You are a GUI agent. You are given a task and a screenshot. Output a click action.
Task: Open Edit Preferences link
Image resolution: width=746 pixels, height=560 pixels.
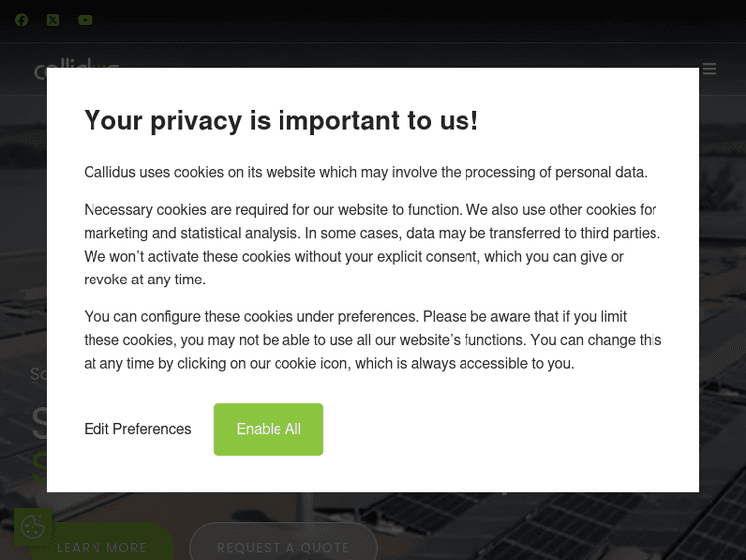(137, 429)
